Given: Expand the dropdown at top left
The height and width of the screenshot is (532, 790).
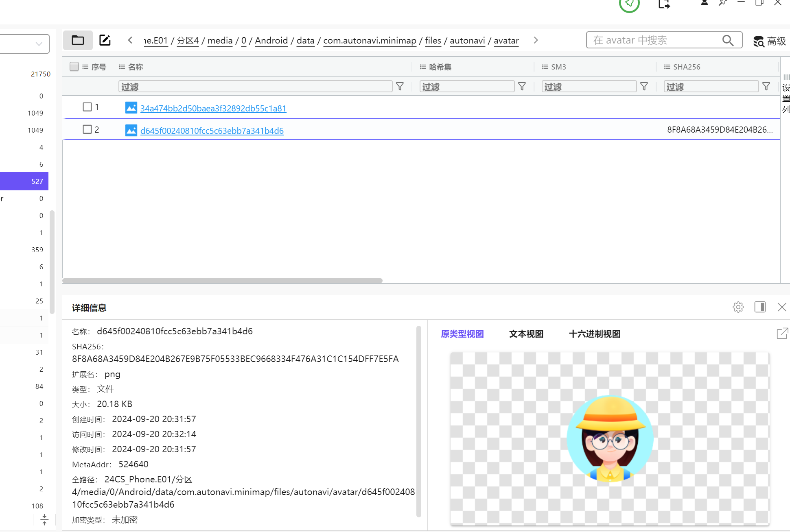Looking at the screenshot, I should tap(39, 44).
